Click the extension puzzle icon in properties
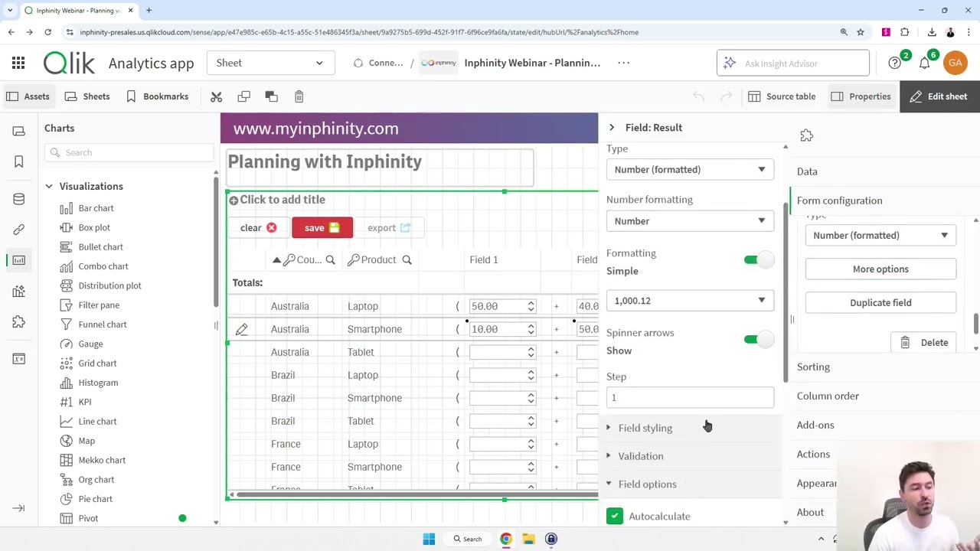This screenshot has height=551, width=980. tap(806, 135)
